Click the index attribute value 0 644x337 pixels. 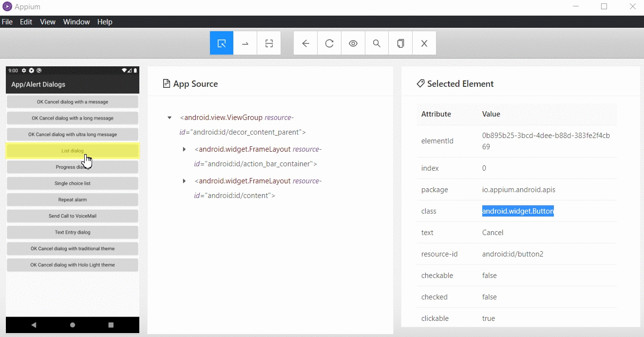[x=484, y=168]
